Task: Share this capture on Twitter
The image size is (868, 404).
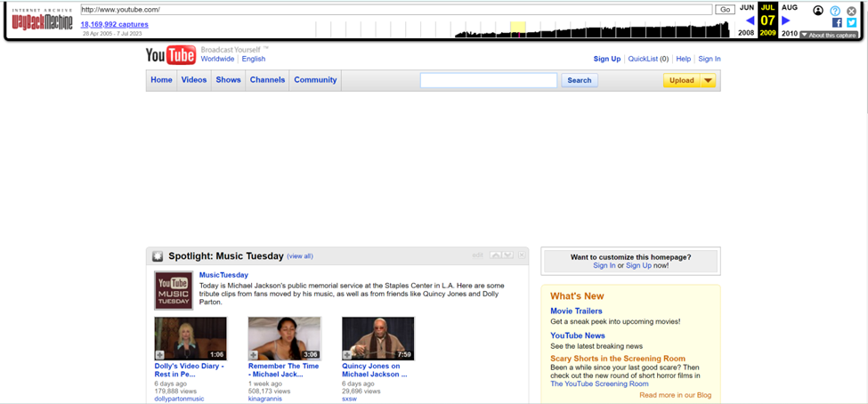Action: coord(851,22)
